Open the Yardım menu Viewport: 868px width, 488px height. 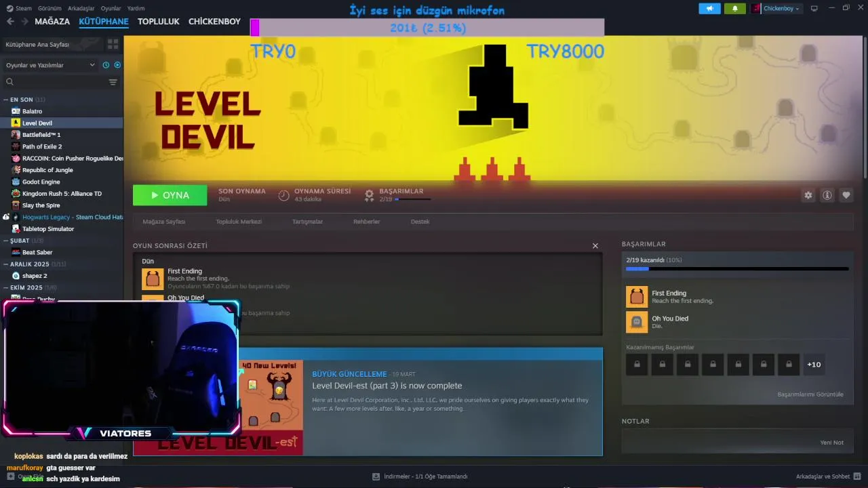136,8
